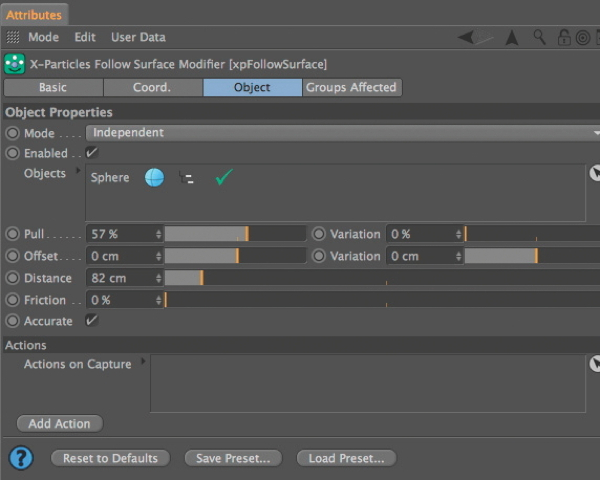Click the magnifying glass search icon
The image size is (600, 480).
[540, 38]
